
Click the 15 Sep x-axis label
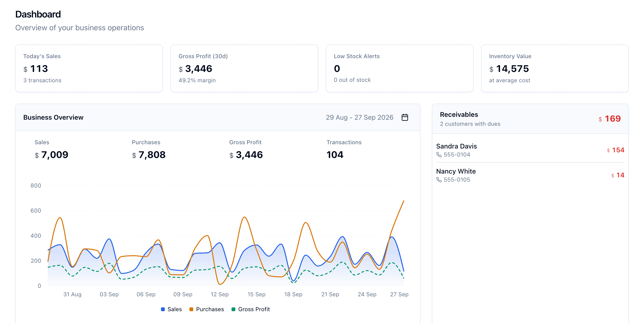(x=256, y=295)
